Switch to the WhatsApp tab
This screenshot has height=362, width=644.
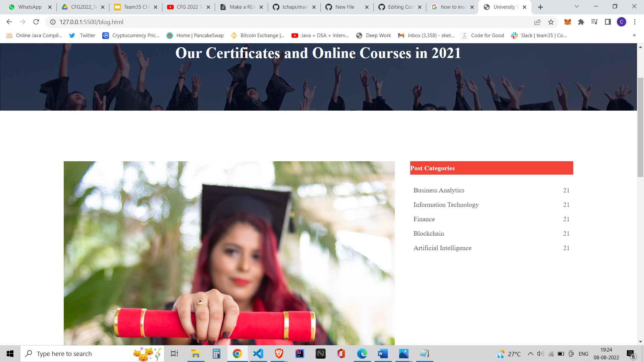click(x=30, y=7)
